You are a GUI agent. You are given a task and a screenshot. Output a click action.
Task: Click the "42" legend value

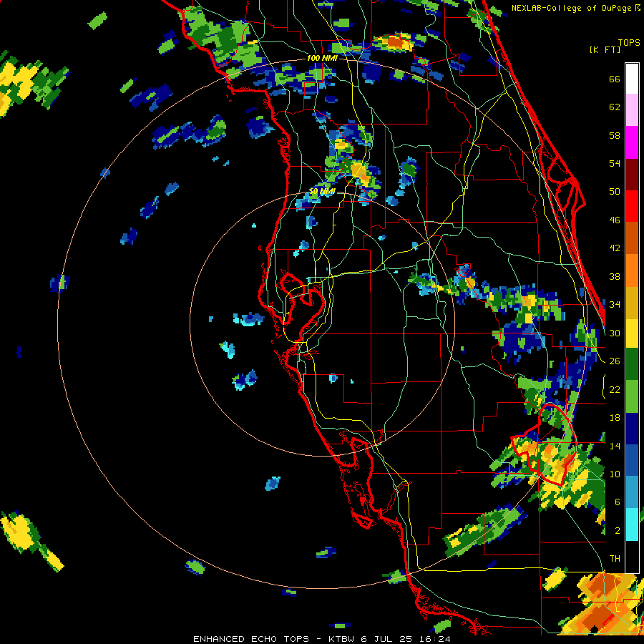pos(615,248)
